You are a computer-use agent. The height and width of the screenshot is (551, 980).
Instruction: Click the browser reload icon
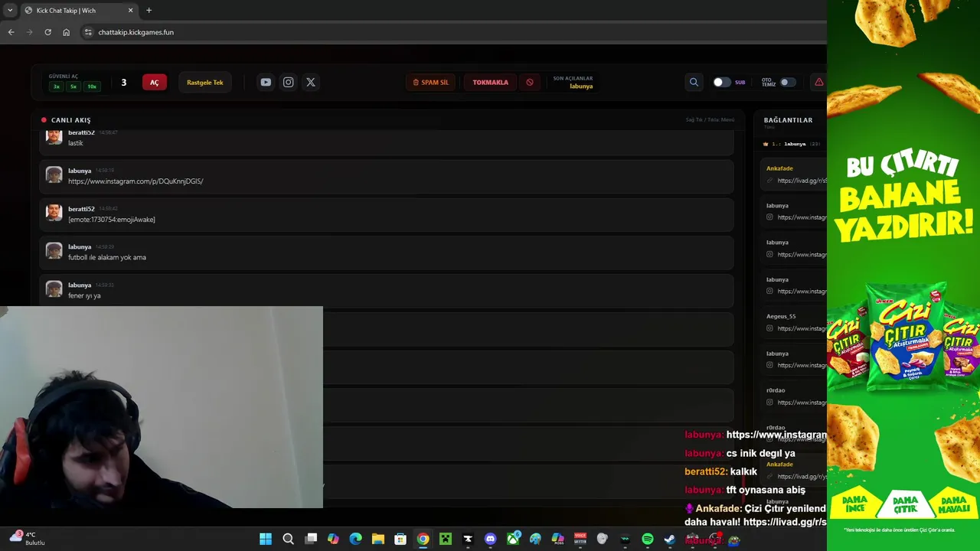(x=47, y=32)
